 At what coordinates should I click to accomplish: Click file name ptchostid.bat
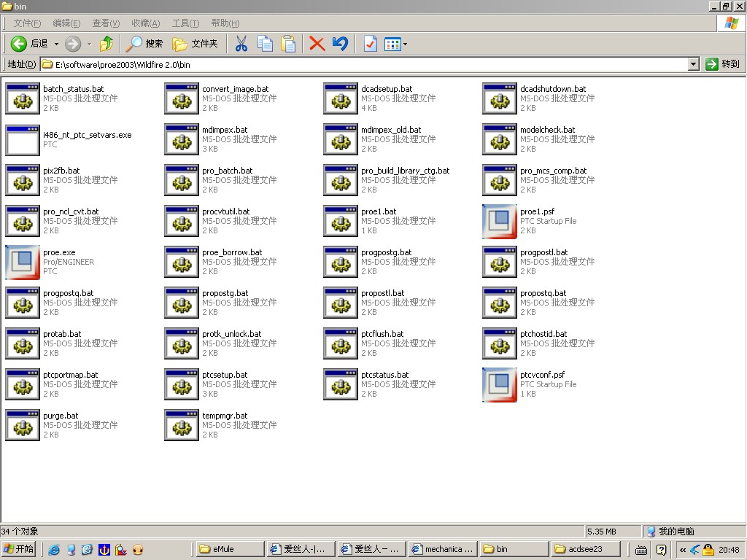[x=543, y=334]
